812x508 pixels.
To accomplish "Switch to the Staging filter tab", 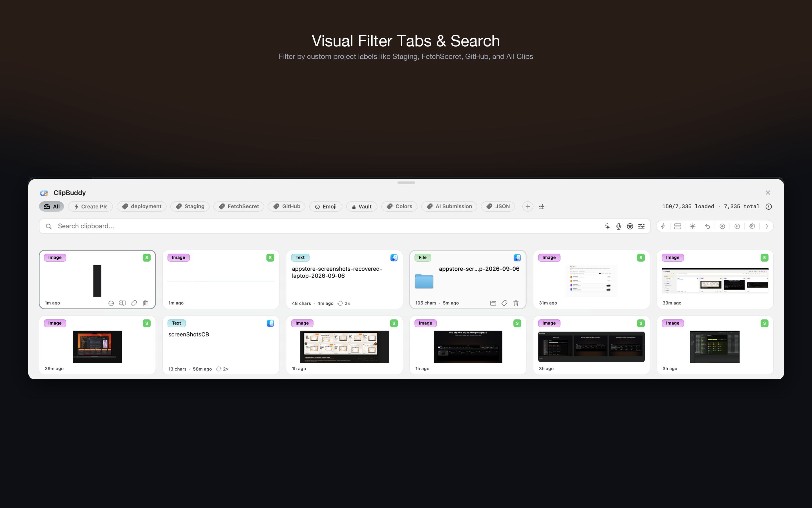I will pos(190,207).
